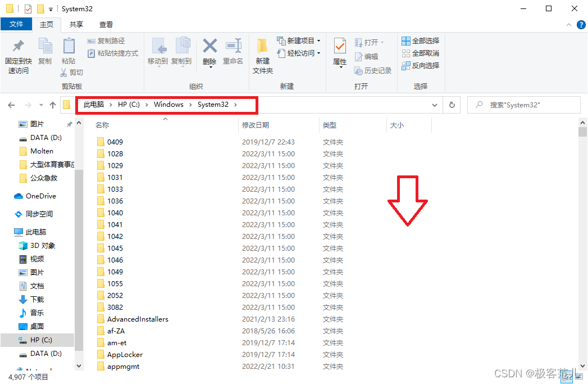
Task: Open the address bar history dropdown
Action: point(435,105)
